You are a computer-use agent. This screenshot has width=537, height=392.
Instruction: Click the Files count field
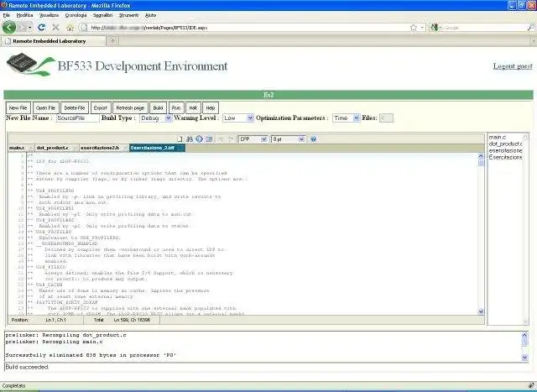(x=386, y=118)
